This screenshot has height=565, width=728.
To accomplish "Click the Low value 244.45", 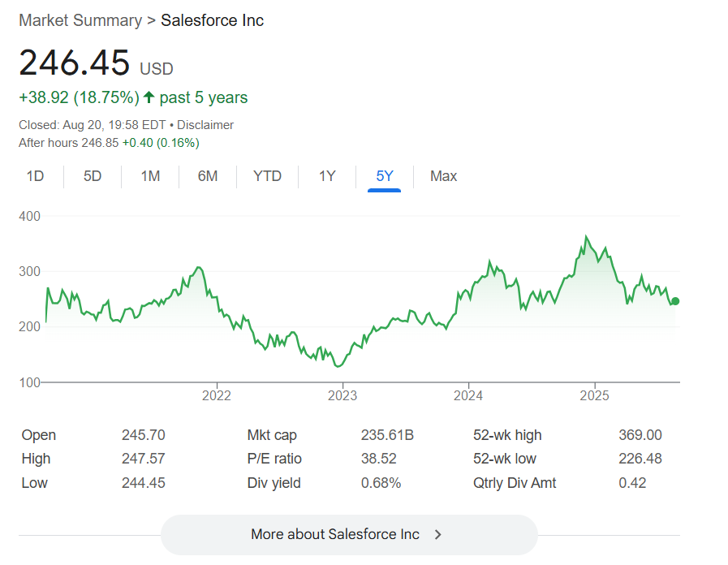I will [144, 483].
